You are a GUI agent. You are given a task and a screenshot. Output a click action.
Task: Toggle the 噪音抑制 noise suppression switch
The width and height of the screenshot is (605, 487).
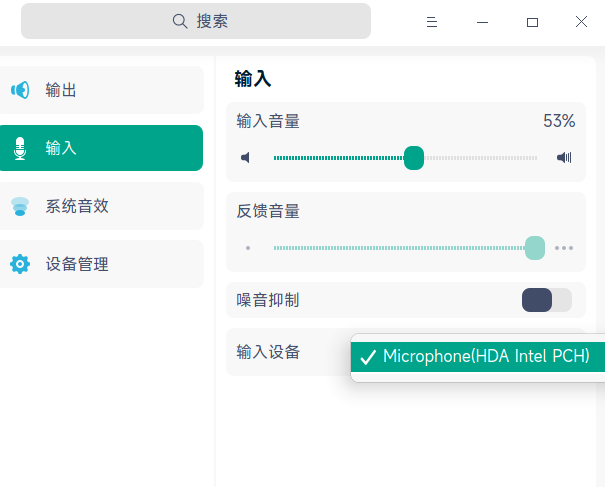click(546, 300)
